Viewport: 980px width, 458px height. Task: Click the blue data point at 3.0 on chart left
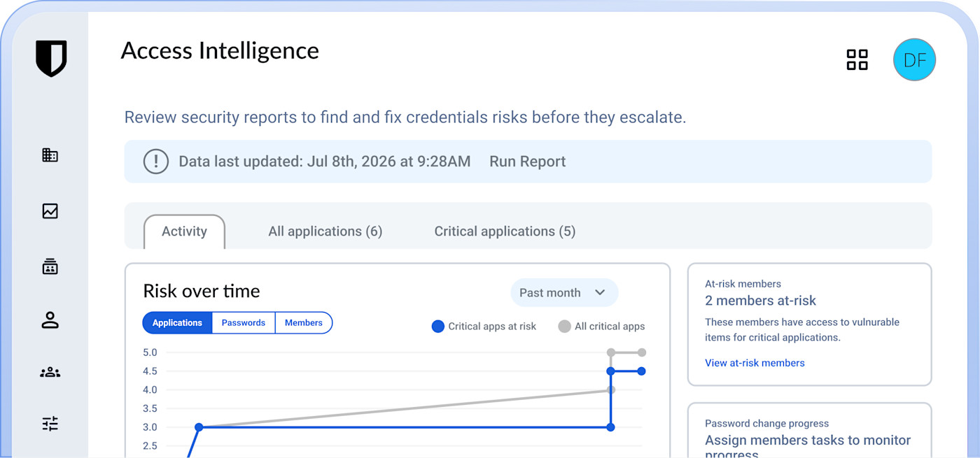(x=199, y=427)
